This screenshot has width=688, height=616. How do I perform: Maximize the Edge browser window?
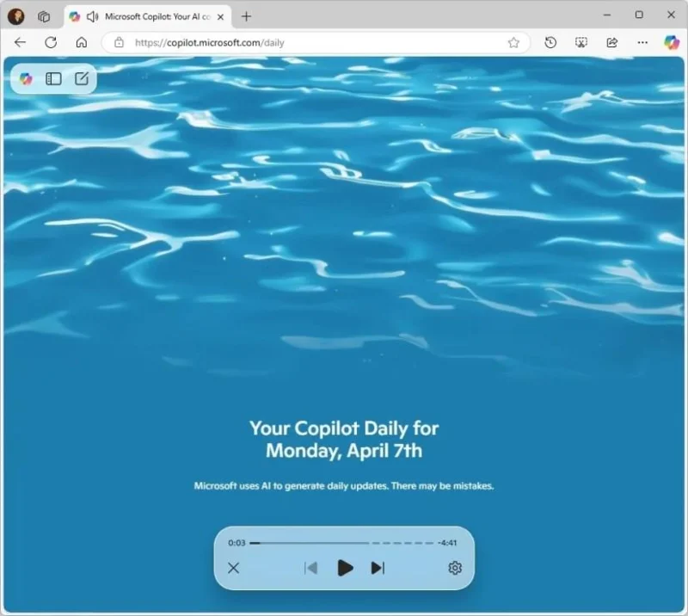click(x=639, y=15)
